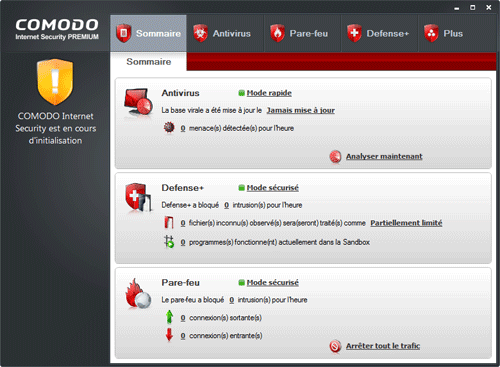This screenshot has height=367, width=500.
Task: Click the Analyser maintenant link
Action: [384, 156]
